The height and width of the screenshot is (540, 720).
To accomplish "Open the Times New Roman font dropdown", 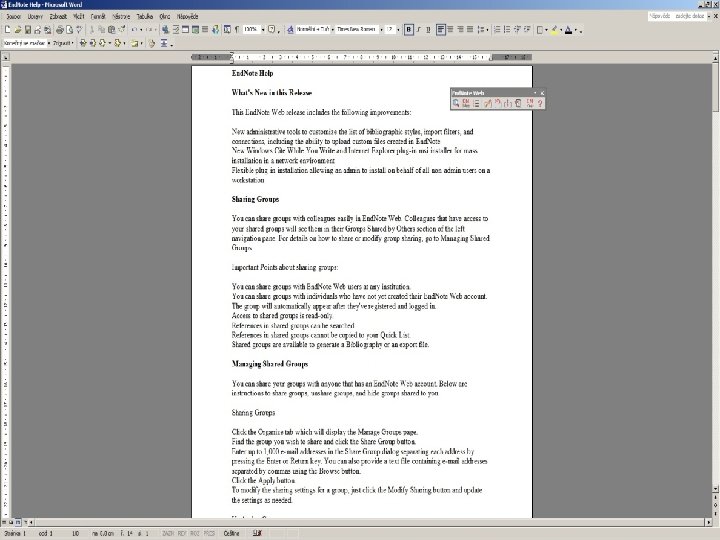I will tap(382, 30).
